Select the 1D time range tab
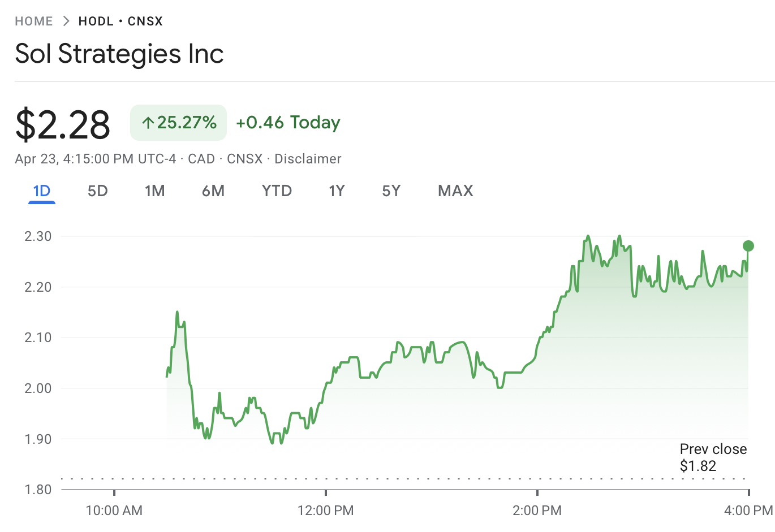This screenshot has width=775, height=532. (42, 191)
